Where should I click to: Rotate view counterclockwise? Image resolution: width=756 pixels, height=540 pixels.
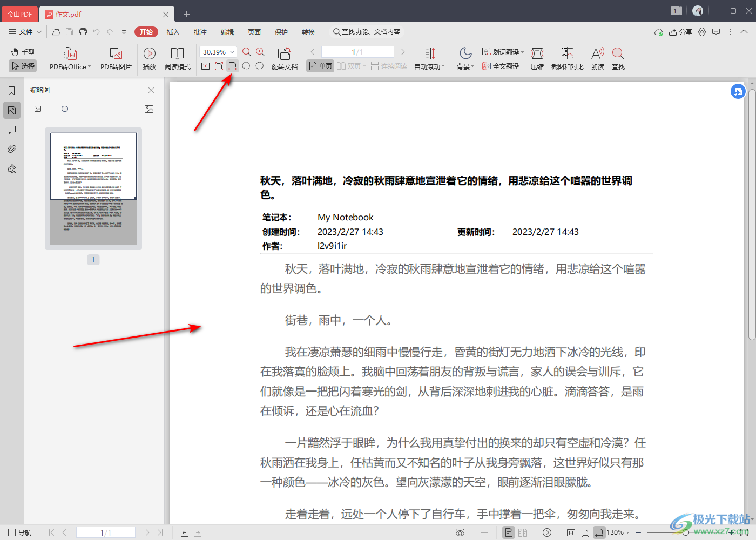(246, 66)
